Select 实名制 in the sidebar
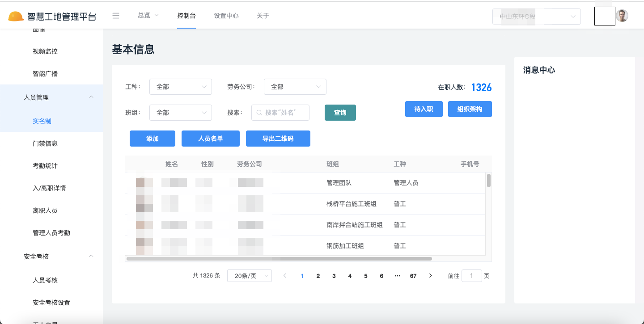 [42, 121]
